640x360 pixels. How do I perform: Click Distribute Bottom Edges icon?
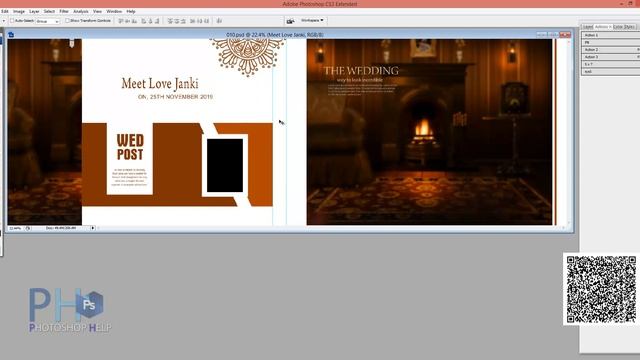(x=184, y=21)
